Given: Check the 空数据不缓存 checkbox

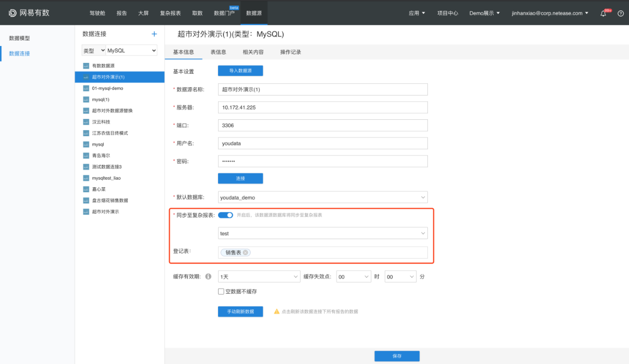Looking at the screenshot, I should click(221, 292).
